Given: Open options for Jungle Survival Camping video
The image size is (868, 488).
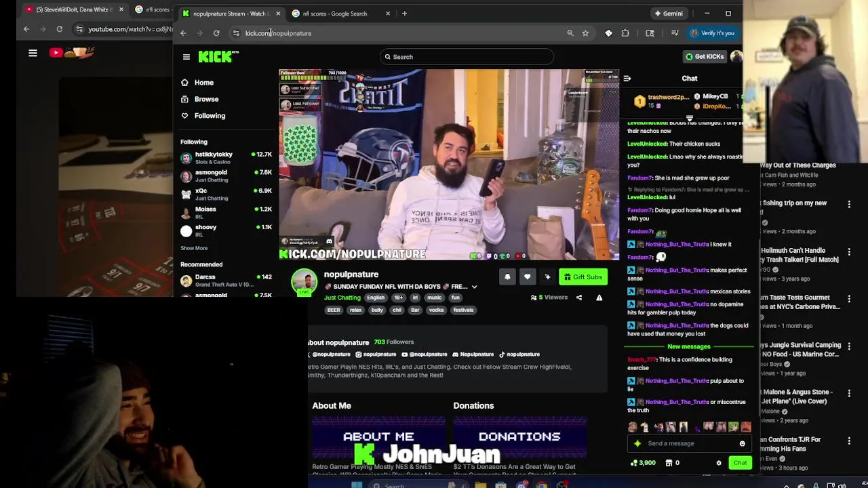Looking at the screenshot, I should (x=849, y=346).
